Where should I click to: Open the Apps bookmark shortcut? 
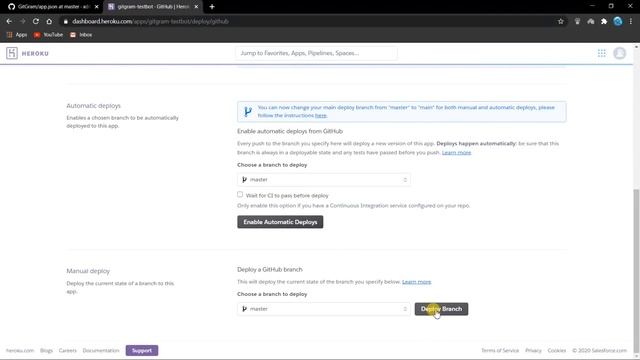(17, 35)
